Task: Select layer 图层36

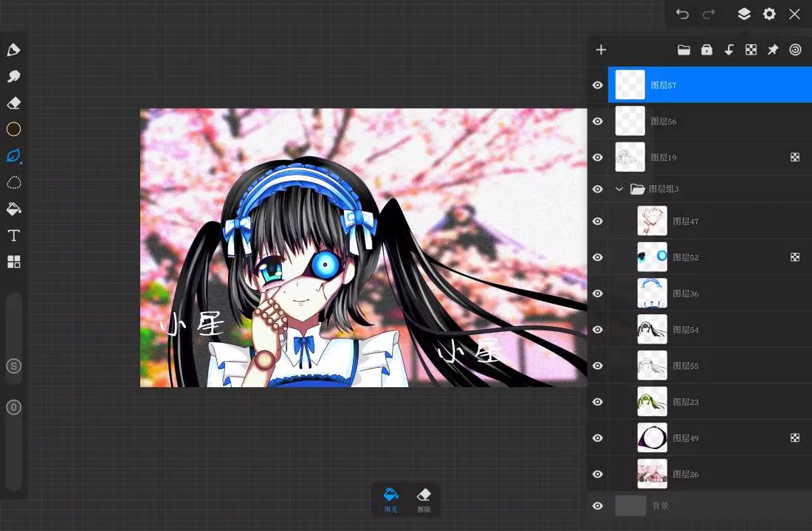Action: click(x=710, y=294)
